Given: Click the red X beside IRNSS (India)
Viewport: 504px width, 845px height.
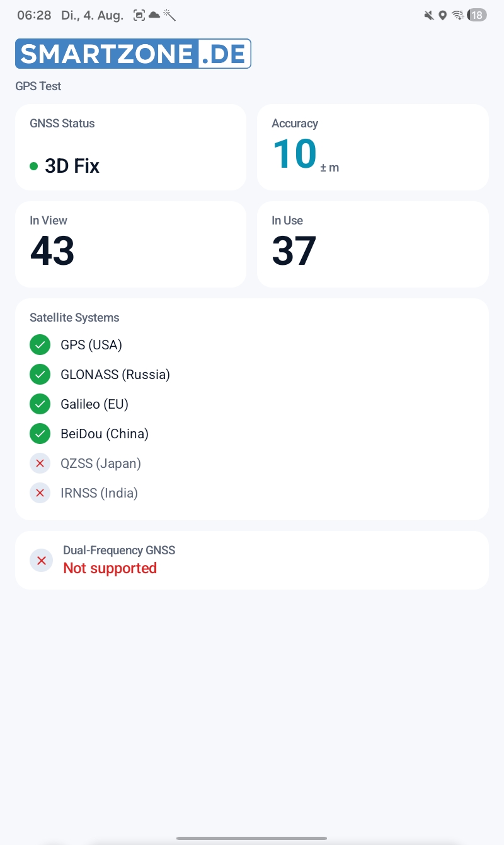Looking at the screenshot, I should (x=40, y=493).
